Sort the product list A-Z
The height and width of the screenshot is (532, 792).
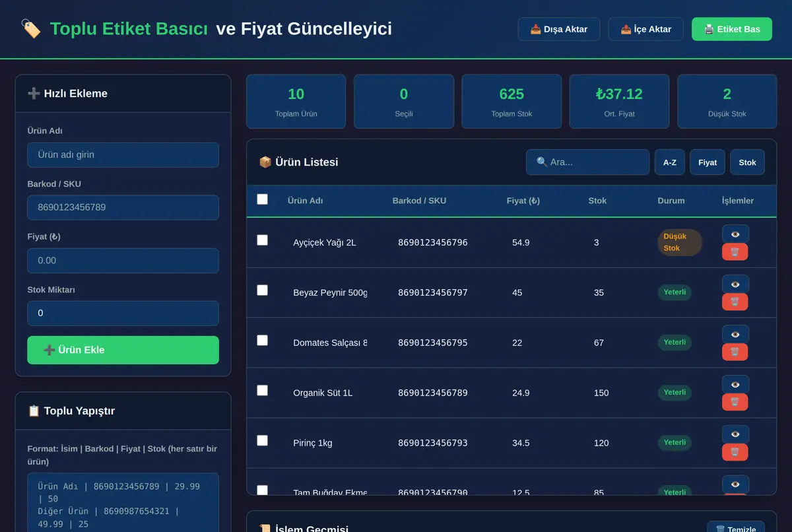(669, 162)
